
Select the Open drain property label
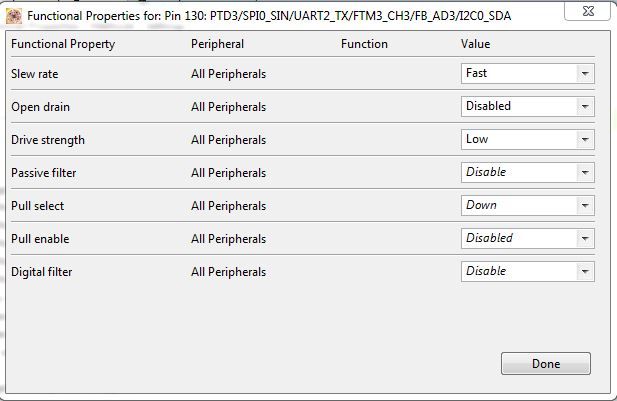coord(40,106)
